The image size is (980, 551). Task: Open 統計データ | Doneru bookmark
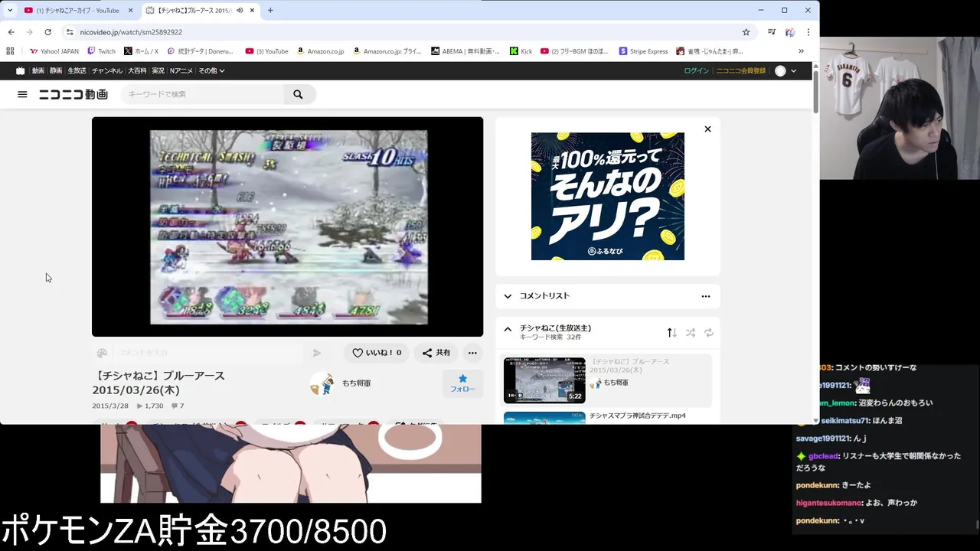[x=202, y=51]
